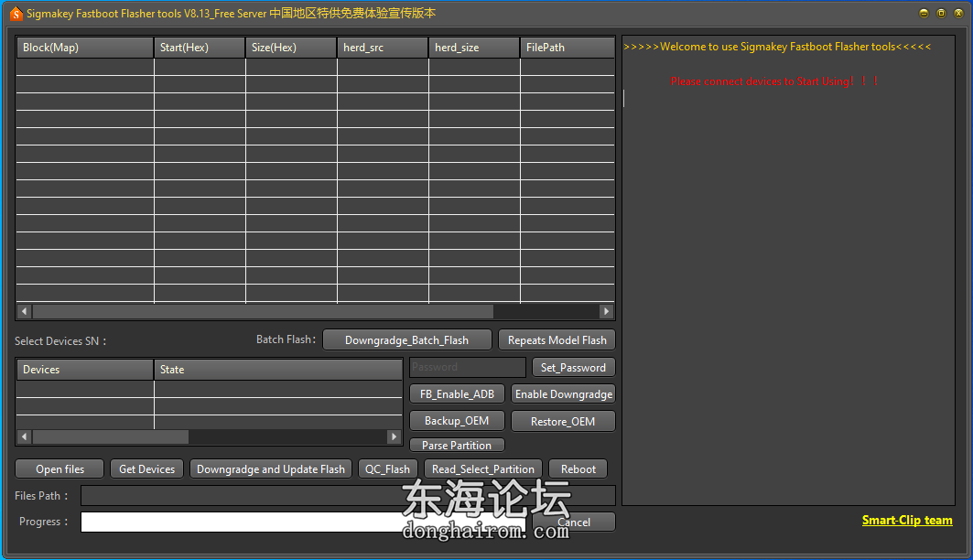Click the Read_Select_Partition button
Viewport: 973px width, 560px height.
(x=482, y=468)
